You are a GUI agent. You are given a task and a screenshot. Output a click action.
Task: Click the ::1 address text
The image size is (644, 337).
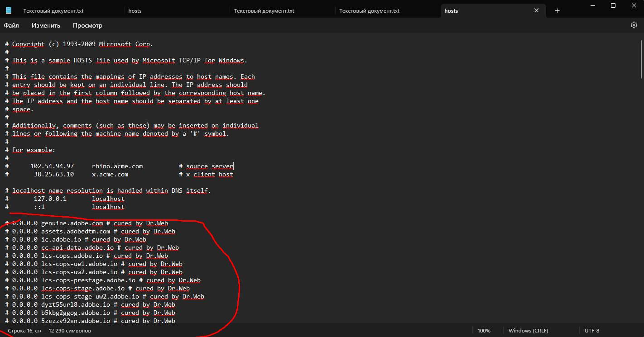pyautogui.click(x=39, y=207)
